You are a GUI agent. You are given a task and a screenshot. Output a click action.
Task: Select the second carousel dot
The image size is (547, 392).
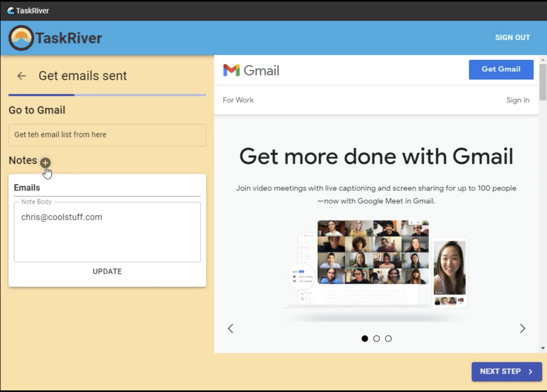(376, 339)
